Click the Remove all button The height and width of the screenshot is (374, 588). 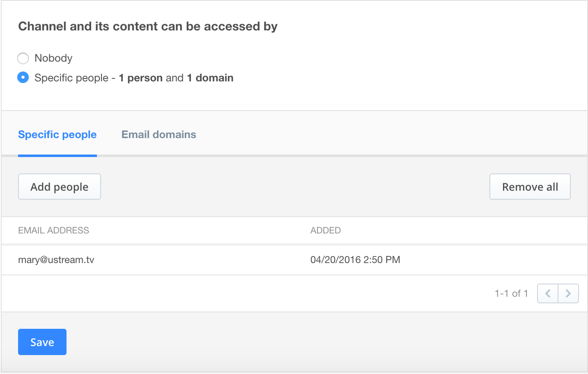coord(530,187)
